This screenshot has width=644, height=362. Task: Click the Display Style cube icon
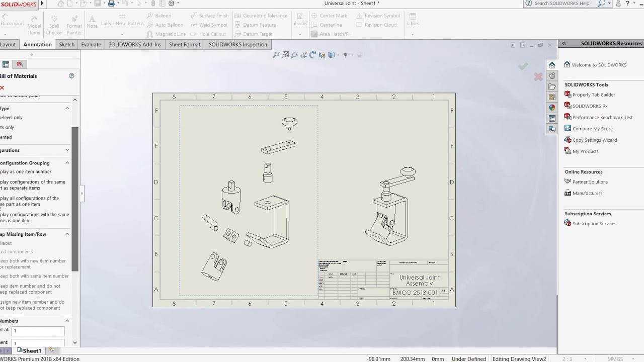pos(331,55)
